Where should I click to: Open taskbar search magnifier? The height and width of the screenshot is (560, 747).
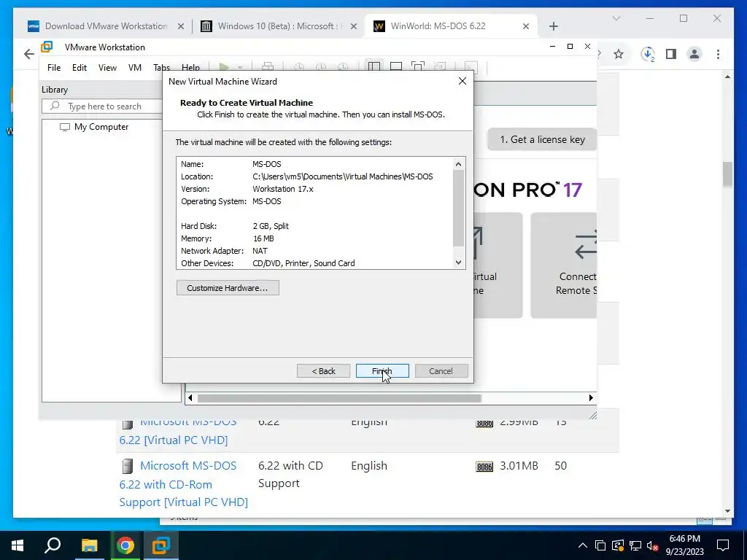[53, 545]
